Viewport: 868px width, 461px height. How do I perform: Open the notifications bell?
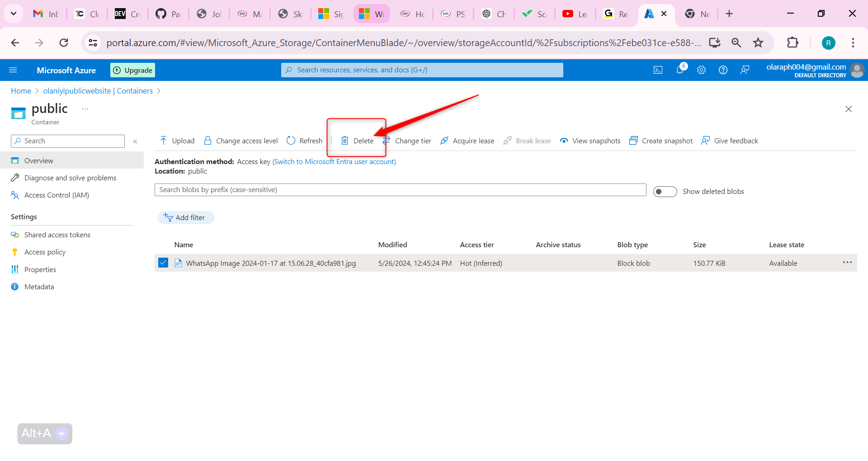680,70
